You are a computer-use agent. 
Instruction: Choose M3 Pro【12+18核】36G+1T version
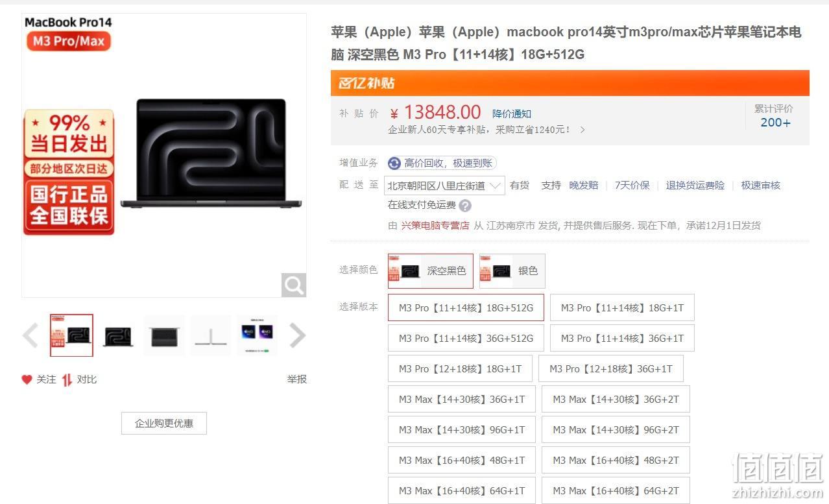611,368
